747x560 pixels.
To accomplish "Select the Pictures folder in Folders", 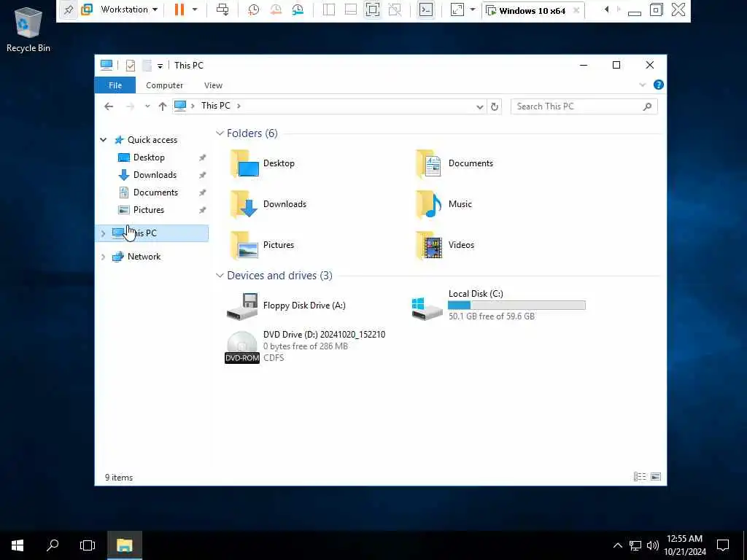I will [x=262, y=245].
